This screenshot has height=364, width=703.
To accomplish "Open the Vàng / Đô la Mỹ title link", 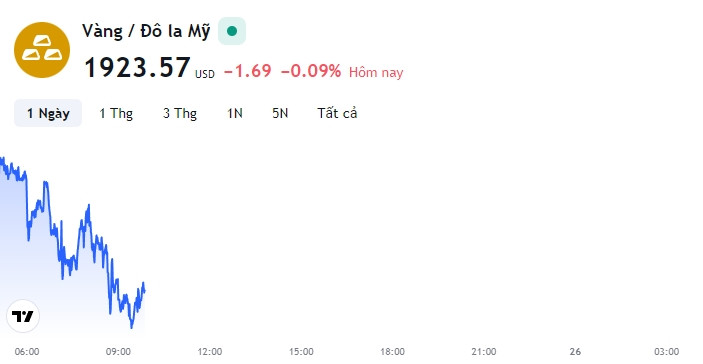I will [146, 31].
